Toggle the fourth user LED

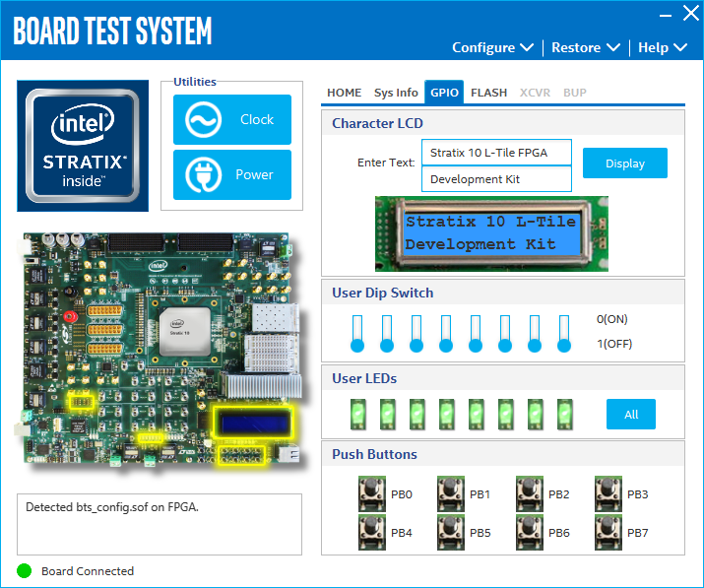click(447, 414)
